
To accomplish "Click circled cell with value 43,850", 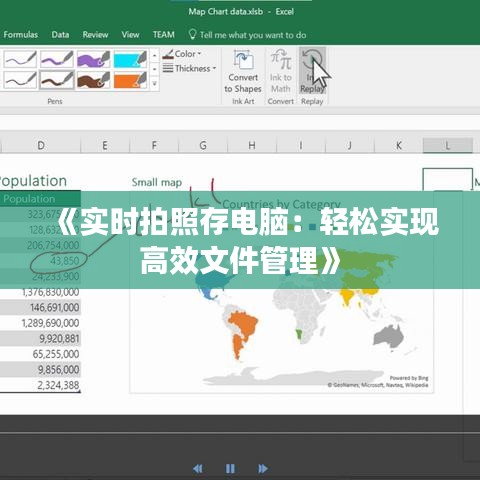I will pyautogui.click(x=40, y=261).
